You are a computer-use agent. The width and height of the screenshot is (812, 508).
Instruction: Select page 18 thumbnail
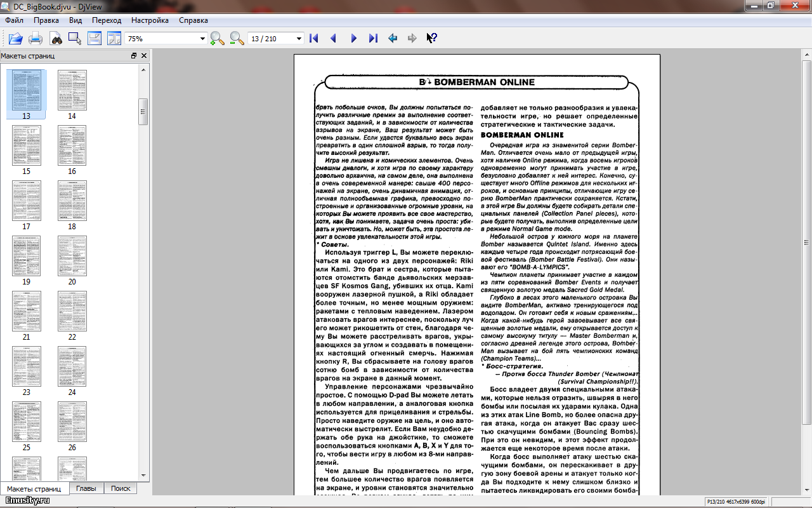(72, 204)
